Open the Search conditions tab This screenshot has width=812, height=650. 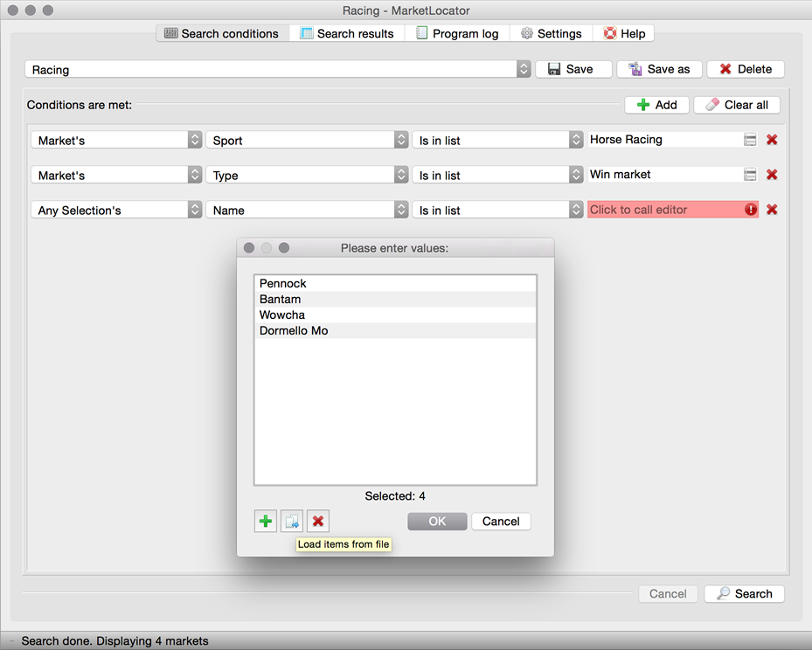click(x=223, y=34)
